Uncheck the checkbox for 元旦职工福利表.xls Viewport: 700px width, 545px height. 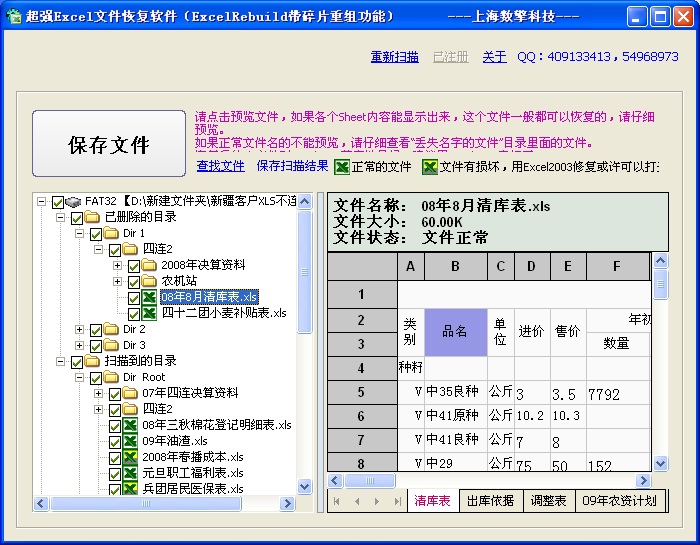pyautogui.click(x=114, y=473)
